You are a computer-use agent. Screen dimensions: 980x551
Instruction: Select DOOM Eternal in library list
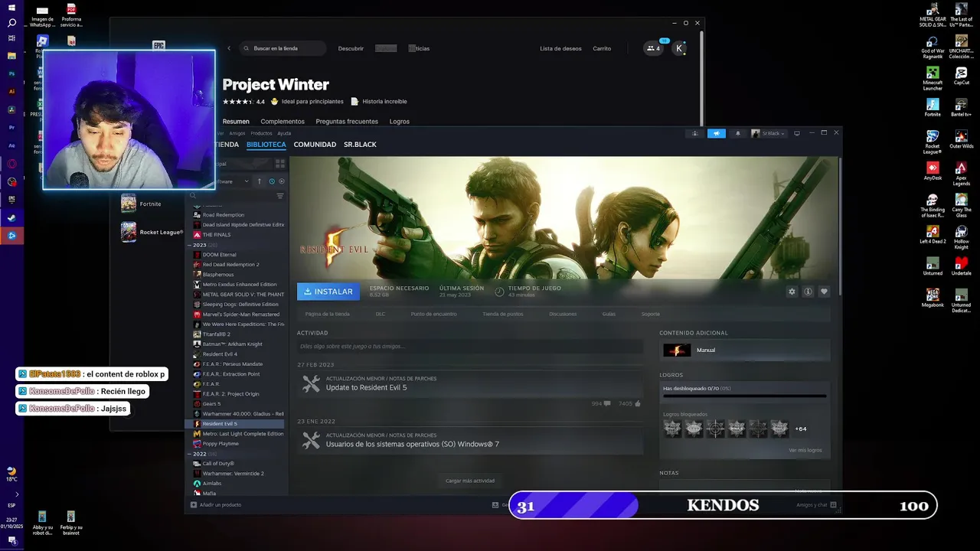(219, 255)
